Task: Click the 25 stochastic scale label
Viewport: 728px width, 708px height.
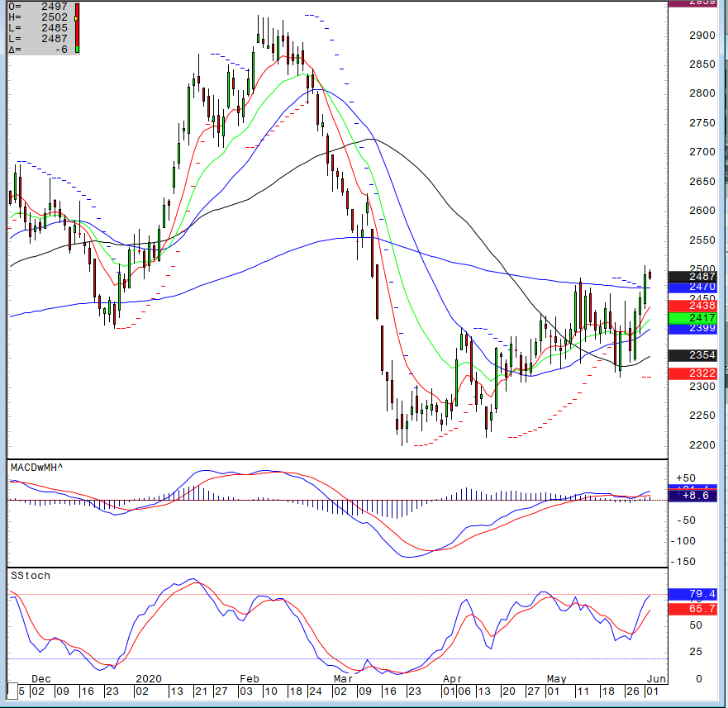Action: (x=696, y=652)
